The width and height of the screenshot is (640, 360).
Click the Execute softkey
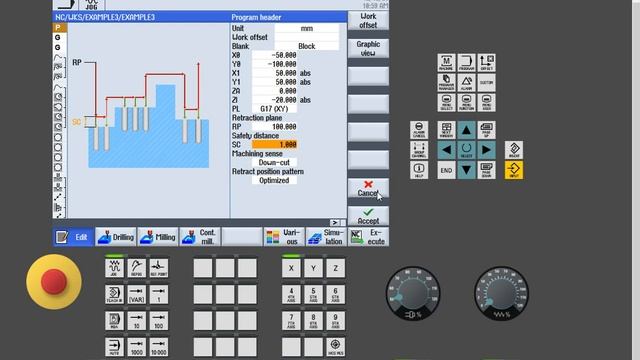(369, 237)
